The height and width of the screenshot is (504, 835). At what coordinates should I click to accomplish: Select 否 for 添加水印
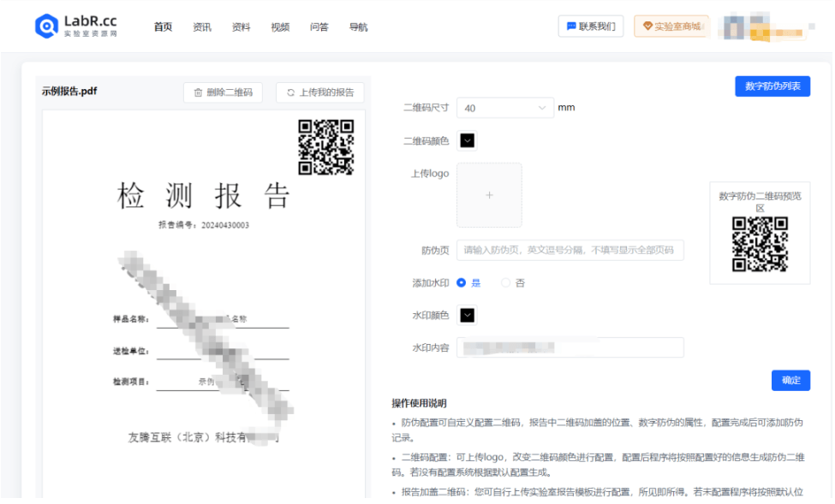tap(513, 283)
